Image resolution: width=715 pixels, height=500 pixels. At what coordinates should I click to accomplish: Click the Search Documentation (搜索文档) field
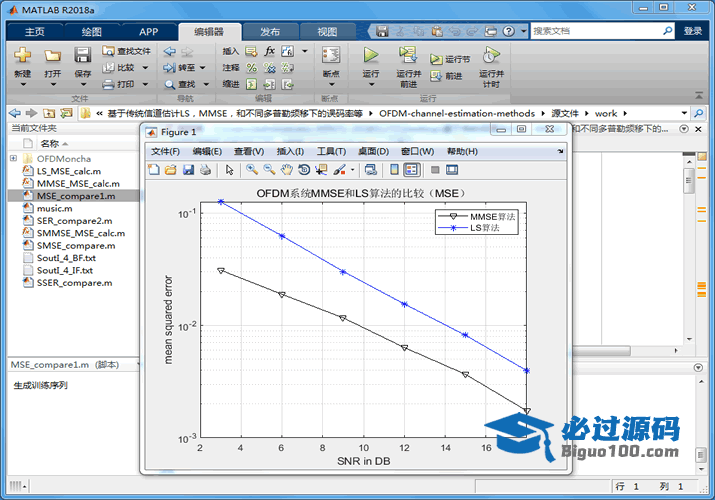(602, 31)
